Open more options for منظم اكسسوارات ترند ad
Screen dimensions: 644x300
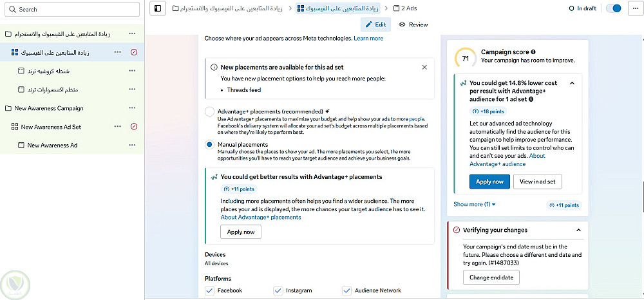click(132, 89)
